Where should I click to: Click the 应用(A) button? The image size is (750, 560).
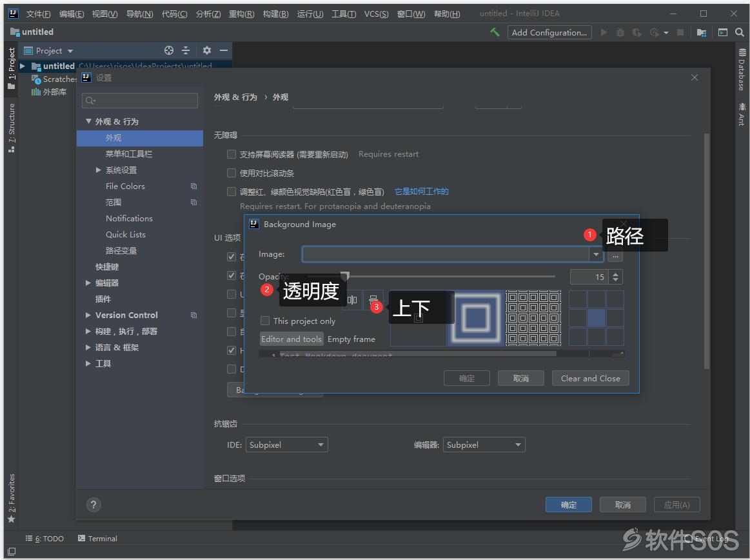pyautogui.click(x=677, y=505)
